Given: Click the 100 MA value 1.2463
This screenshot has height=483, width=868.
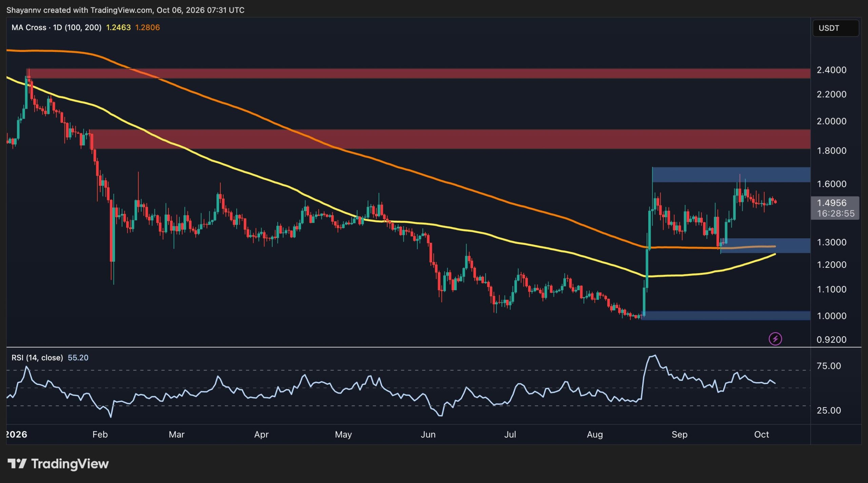Looking at the screenshot, I should tap(118, 27).
